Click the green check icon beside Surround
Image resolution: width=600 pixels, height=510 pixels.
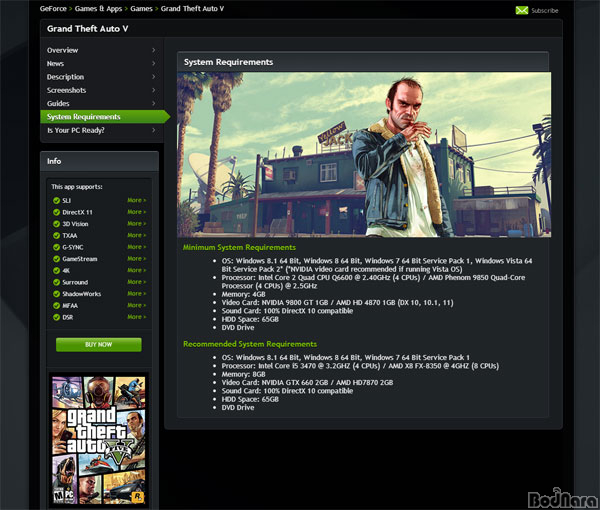(x=56, y=282)
